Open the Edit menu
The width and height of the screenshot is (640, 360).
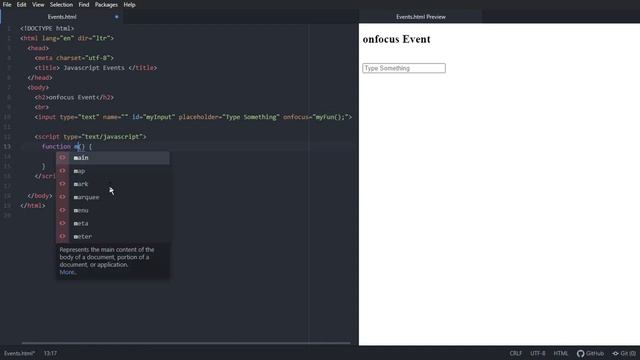(21, 4)
